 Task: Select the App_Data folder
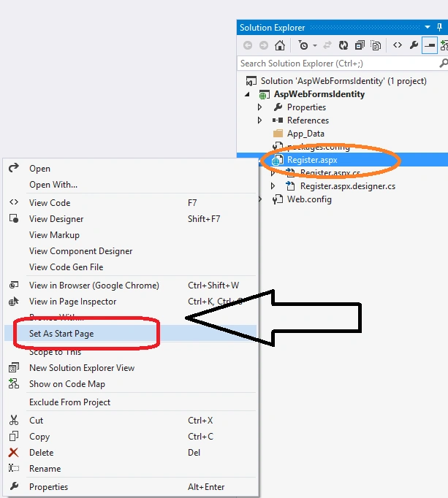click(x=305, y=134)
